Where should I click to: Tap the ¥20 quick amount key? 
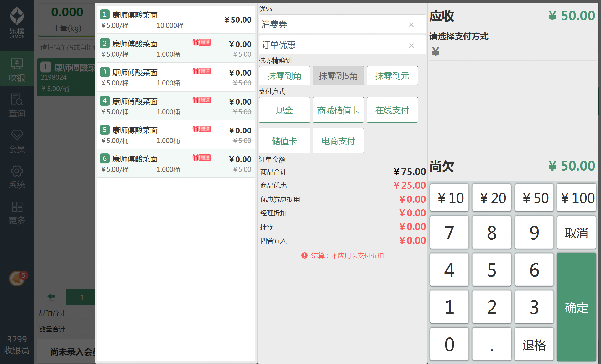pyautogui.click(x=492, y=197)
